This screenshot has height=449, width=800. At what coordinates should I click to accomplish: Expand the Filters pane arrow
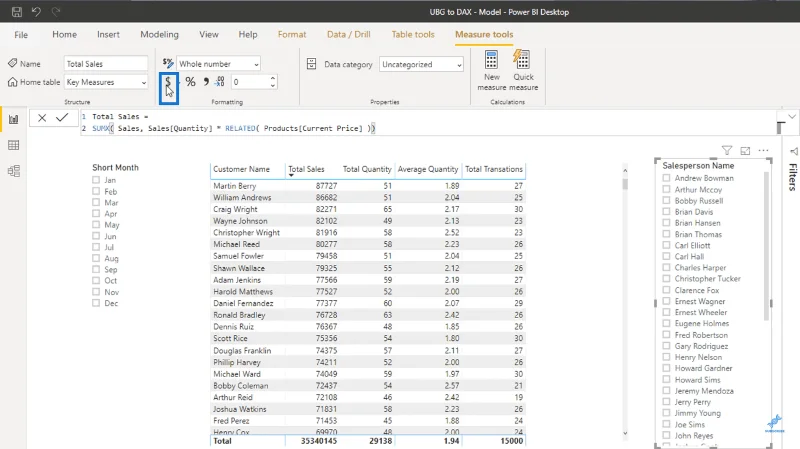[794, 151]
